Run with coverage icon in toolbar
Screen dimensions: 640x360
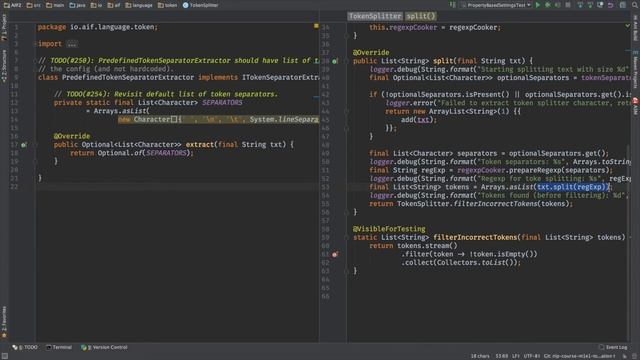(558, 5)
